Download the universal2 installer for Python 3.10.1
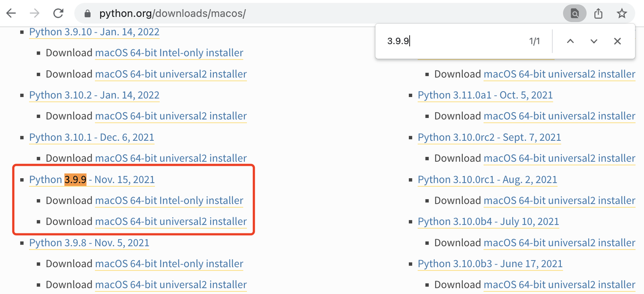The image size is (644, 294). coord(171,158)
